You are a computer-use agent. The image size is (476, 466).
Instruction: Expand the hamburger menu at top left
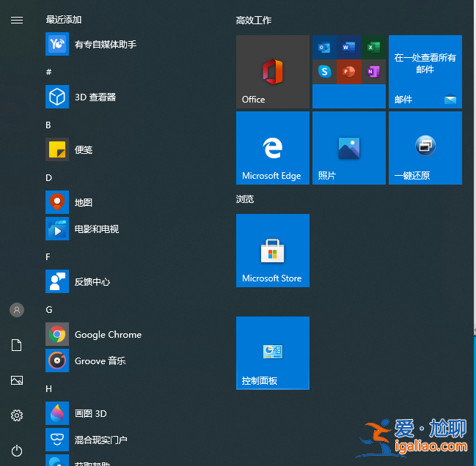pos(17,20)
